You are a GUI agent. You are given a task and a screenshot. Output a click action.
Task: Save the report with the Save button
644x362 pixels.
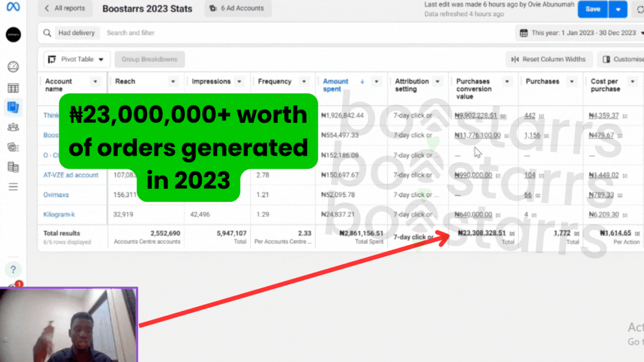[x=593, y=9]
